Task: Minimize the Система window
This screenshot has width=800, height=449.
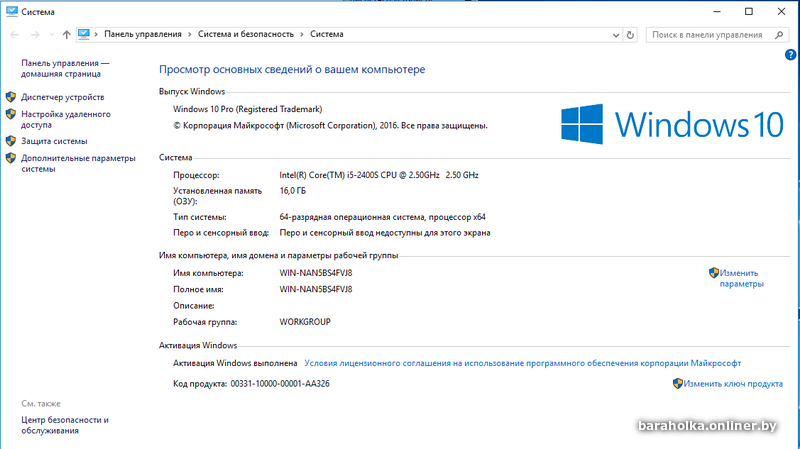Action: 717,11
